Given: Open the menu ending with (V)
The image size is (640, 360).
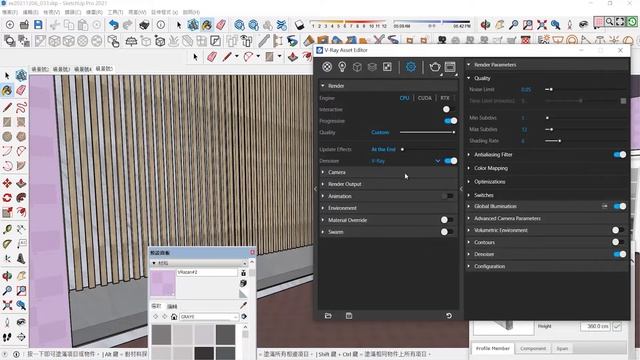Looking at the screenshot, I should (x=51, y=12).
